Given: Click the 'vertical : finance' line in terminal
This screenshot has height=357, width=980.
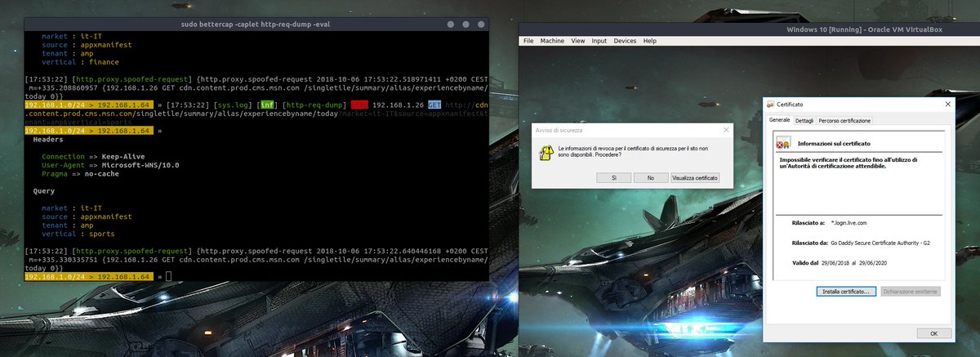Looking at the screenshot, I should 81,62.
